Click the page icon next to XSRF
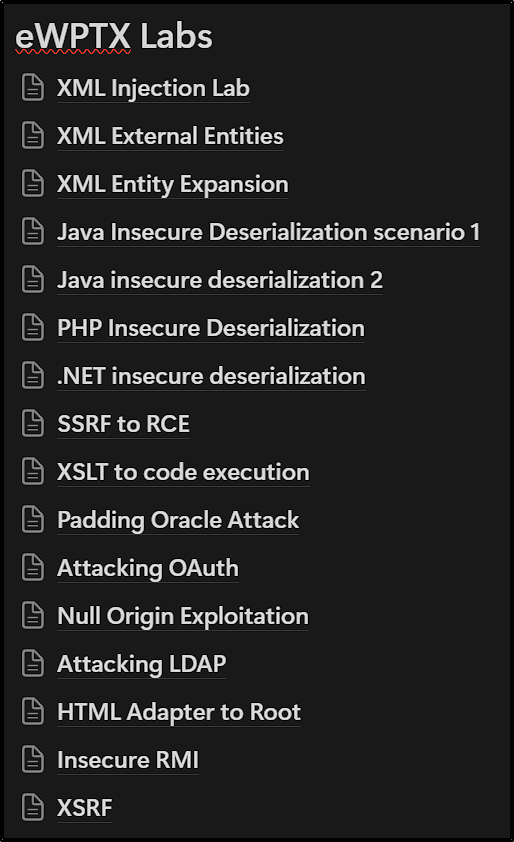 pyautogui.click(x=33, y=808)
